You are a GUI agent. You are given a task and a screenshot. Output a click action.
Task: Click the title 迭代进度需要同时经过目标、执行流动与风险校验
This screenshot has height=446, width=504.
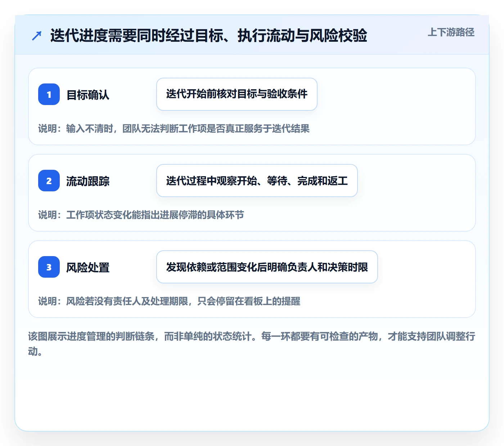pyautogui.click(x=208, y=36)
